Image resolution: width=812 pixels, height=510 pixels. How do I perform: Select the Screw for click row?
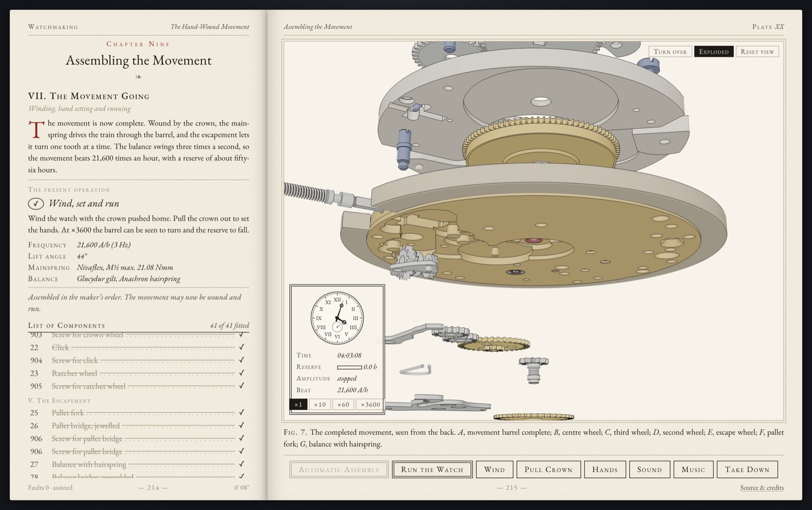coord(139,360)
